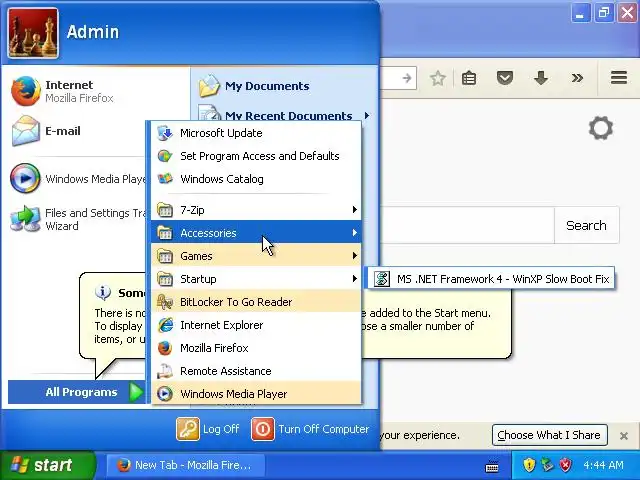
Task: Open Set Program Access and Defaults
Action: (x=256, y=156)
